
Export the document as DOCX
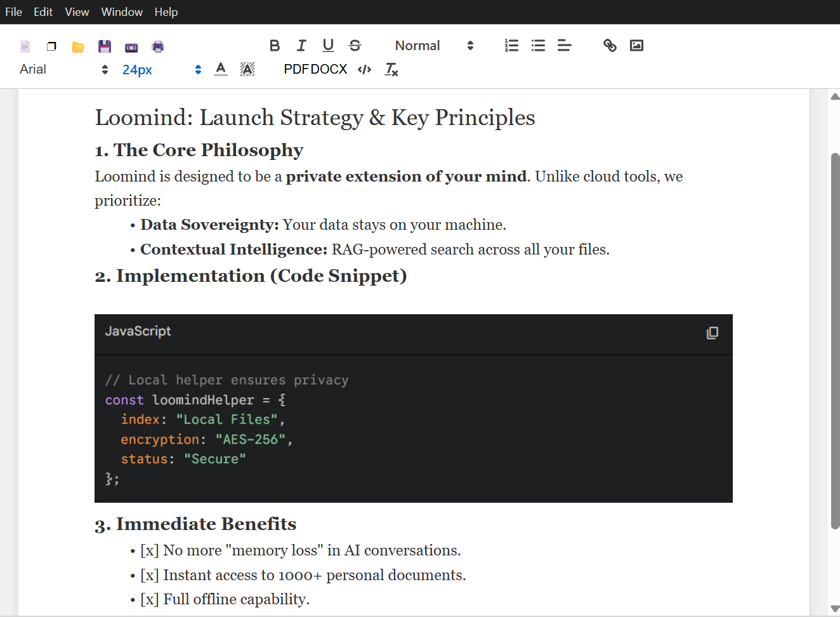[x=330, y=69]
